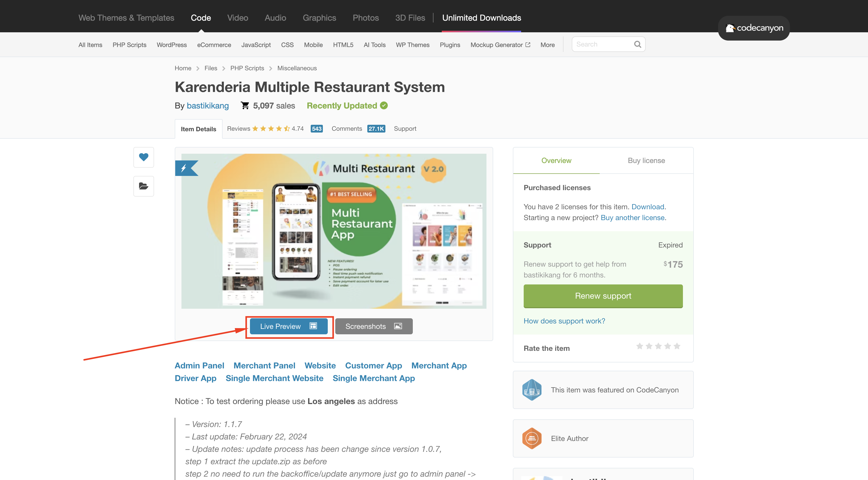Open the Admin Panel demo link

point(199,366)
